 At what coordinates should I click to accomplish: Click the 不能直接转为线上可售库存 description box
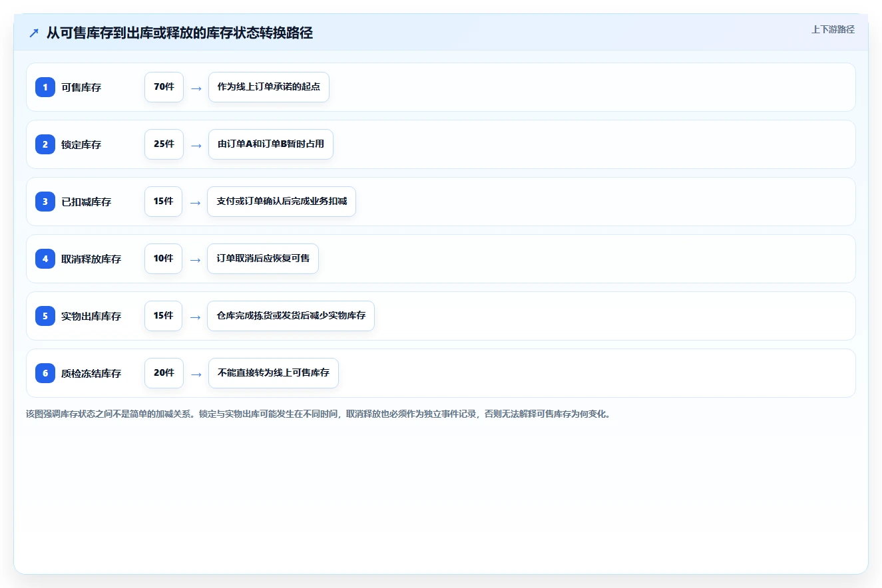[x=274, y=373]
